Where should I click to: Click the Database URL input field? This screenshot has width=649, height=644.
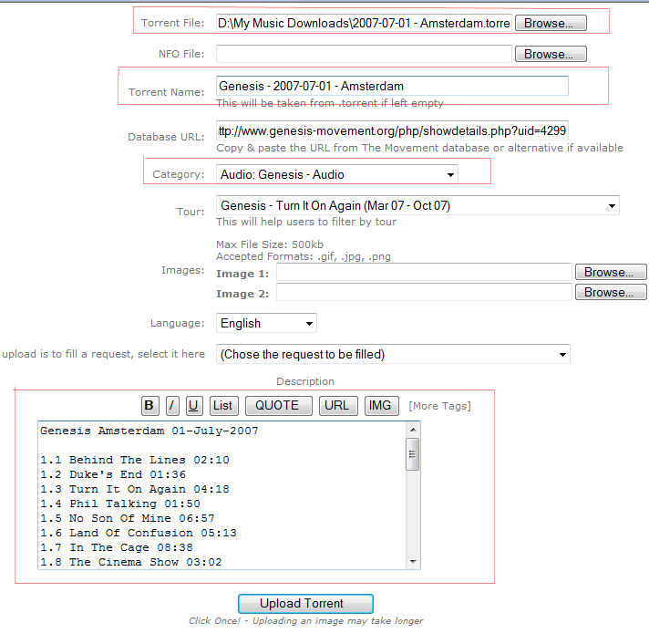coord(392,130)
